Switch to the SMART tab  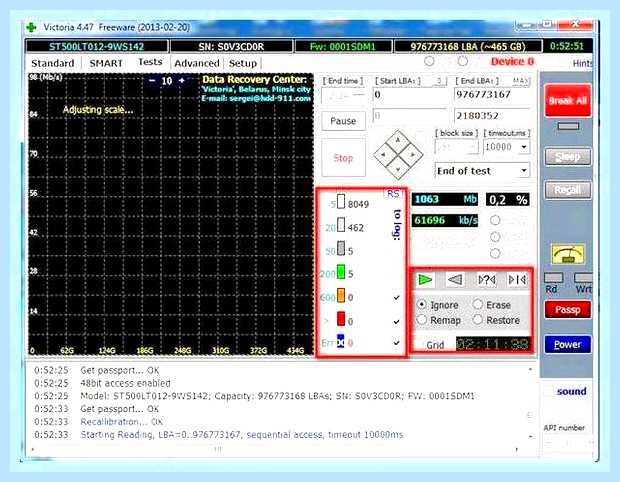tap(106, 63)
